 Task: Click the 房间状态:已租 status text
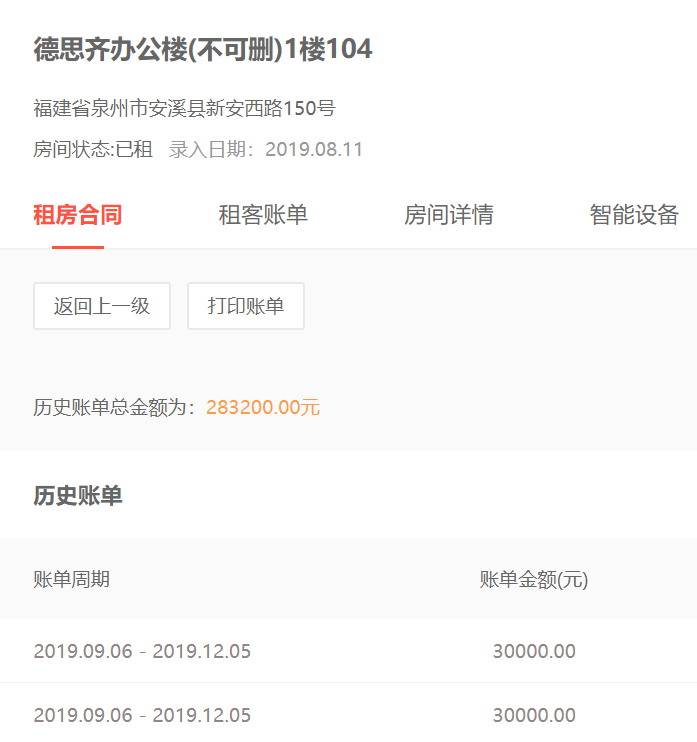pos(93,150)
